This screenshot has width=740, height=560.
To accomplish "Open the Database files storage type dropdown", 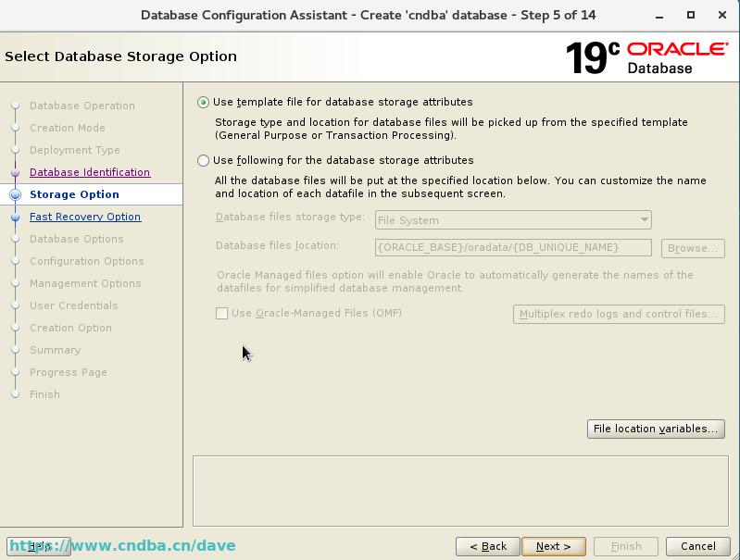I will click(x=513, y=220).
